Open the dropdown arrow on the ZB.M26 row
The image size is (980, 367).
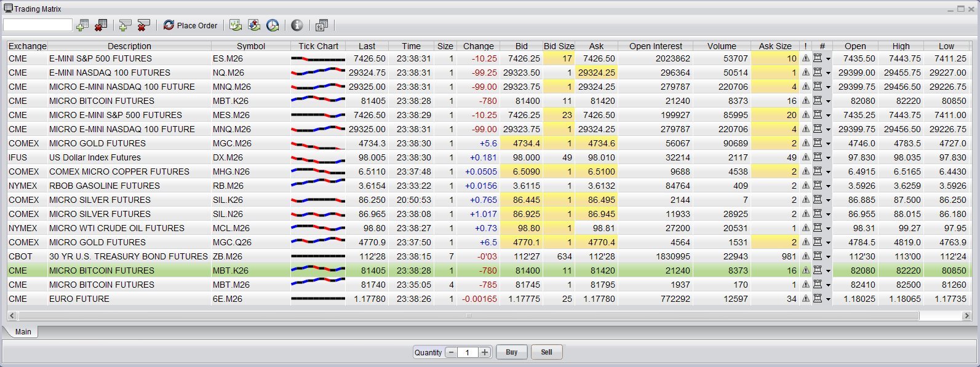pos(828,257)
